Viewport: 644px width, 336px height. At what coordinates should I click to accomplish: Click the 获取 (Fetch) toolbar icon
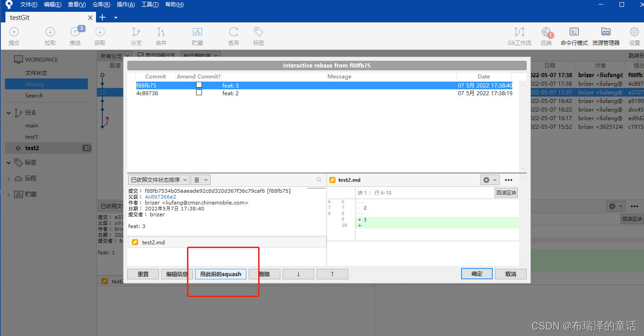(x=100, y=36)
